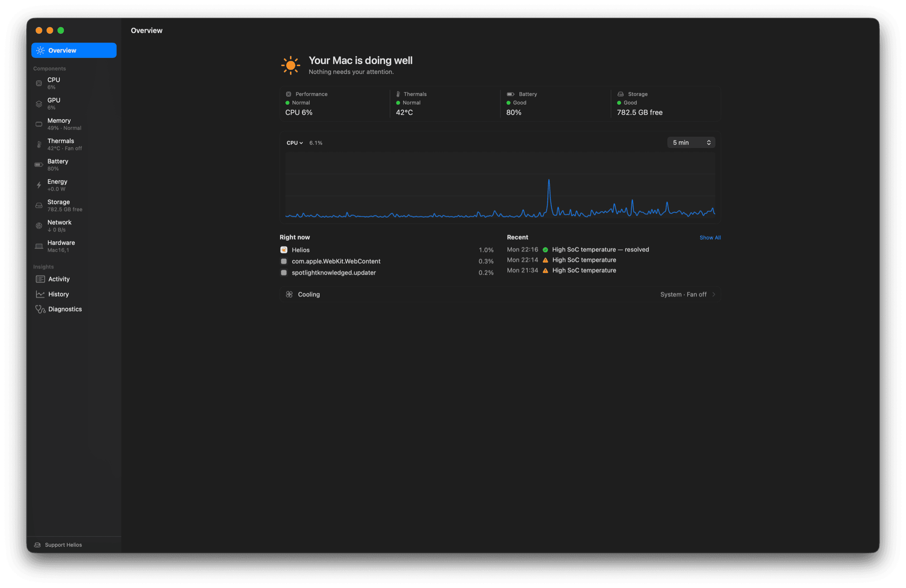906x588 pixels.
Task: Open Energy in the sidebar
Action: coord(74,185)
